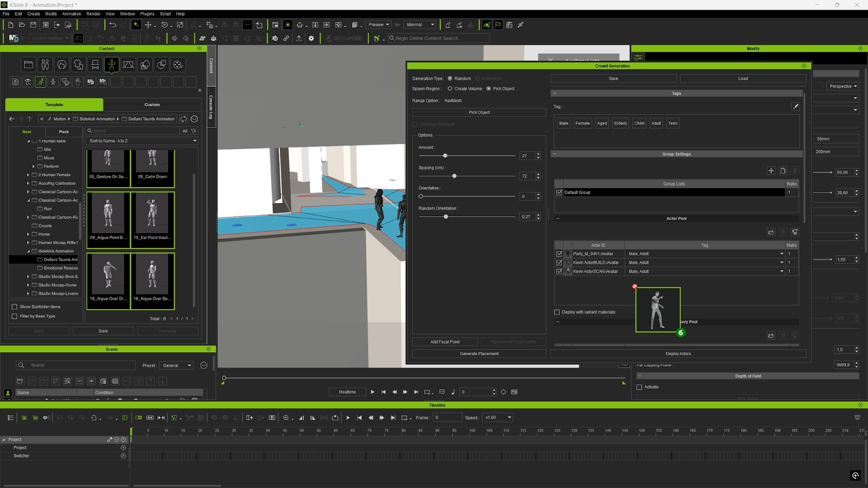Select the 09_Argue Point B motion thumbnail
The width and height of the screenshot is (868, 488).
[x=108, y=219]
